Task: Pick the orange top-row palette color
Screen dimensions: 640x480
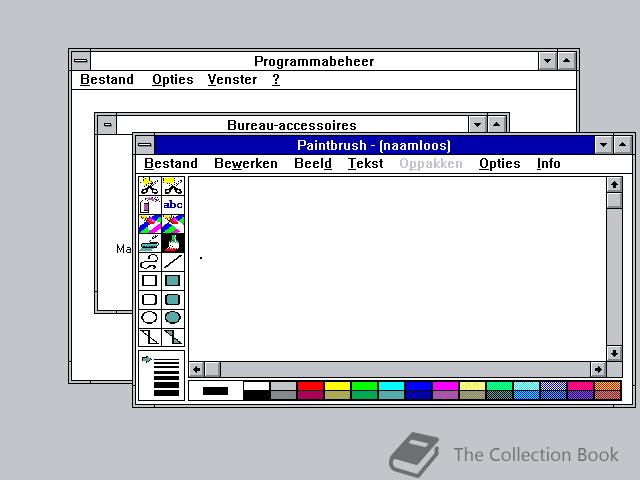Action: pyautogui.click(x=608, y=386)
